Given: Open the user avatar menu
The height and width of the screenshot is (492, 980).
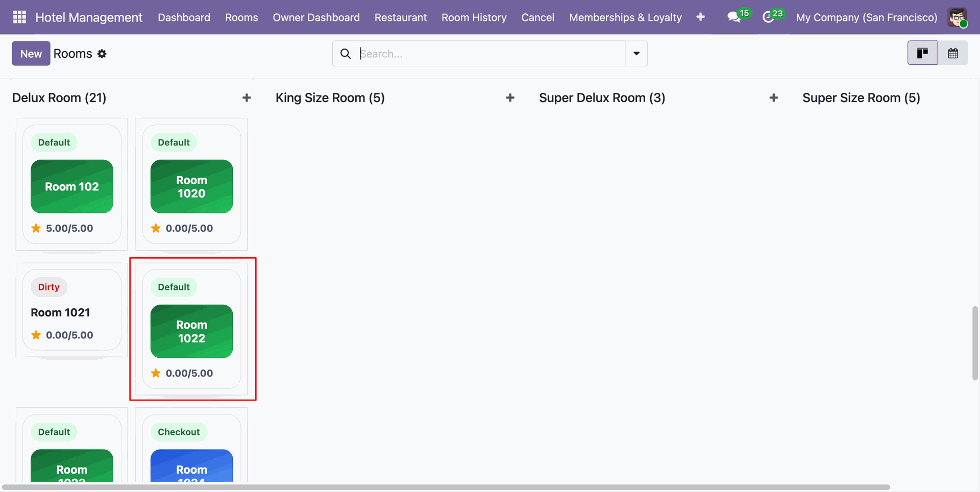Looking at the screenshot, I should coord(957,17).
